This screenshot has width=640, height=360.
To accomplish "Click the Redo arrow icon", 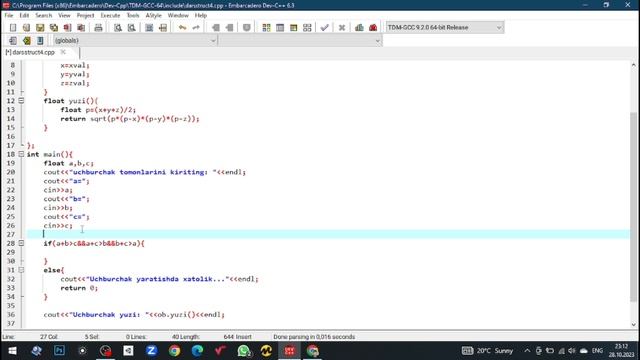I will 196,27.
